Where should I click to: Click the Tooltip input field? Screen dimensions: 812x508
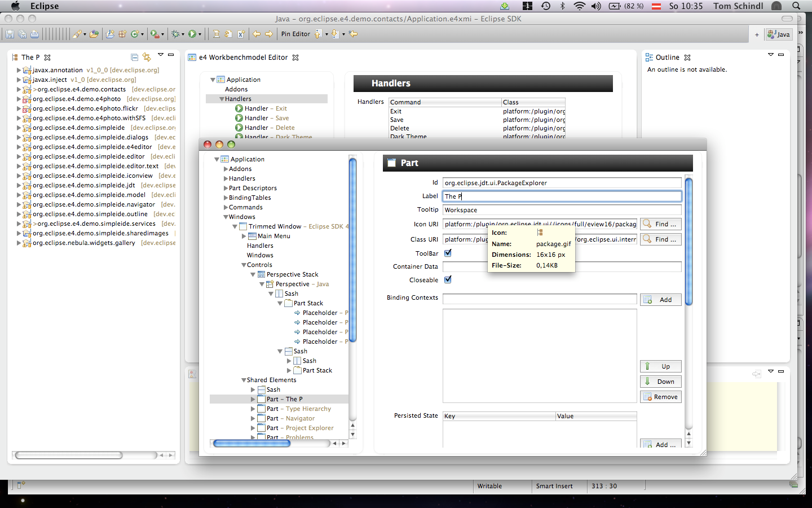pyautogui.click(x=562, y=210)
